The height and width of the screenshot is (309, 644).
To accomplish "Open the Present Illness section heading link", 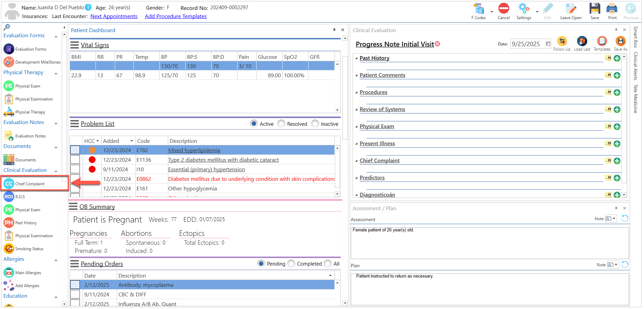I will click(x=377, y=144).
